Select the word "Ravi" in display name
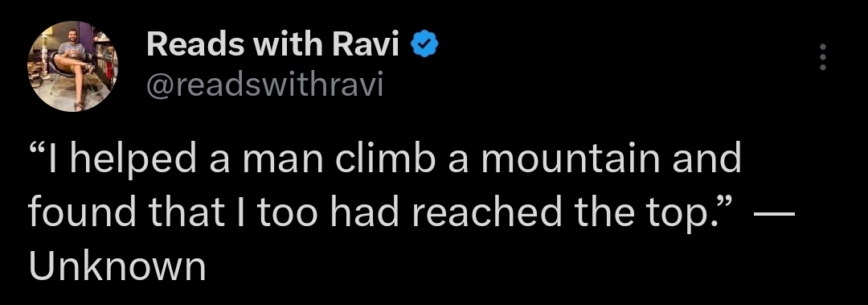This screenshot has height=305, width=868. pos(366,46)
